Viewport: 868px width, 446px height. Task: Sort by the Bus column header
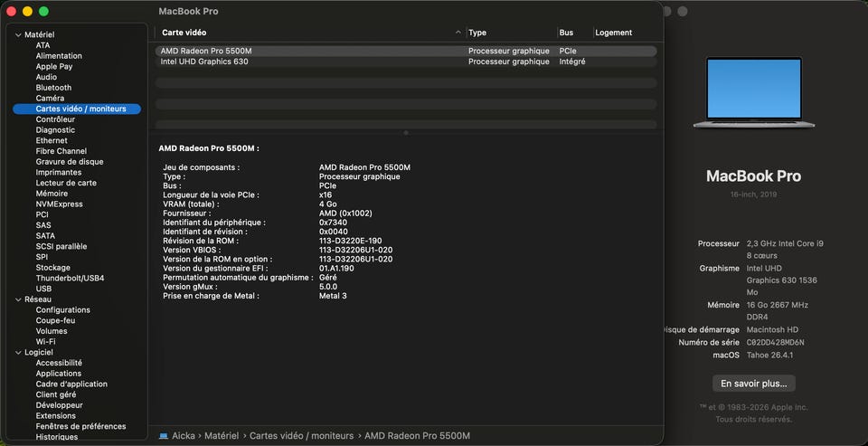tap(566, 33)
